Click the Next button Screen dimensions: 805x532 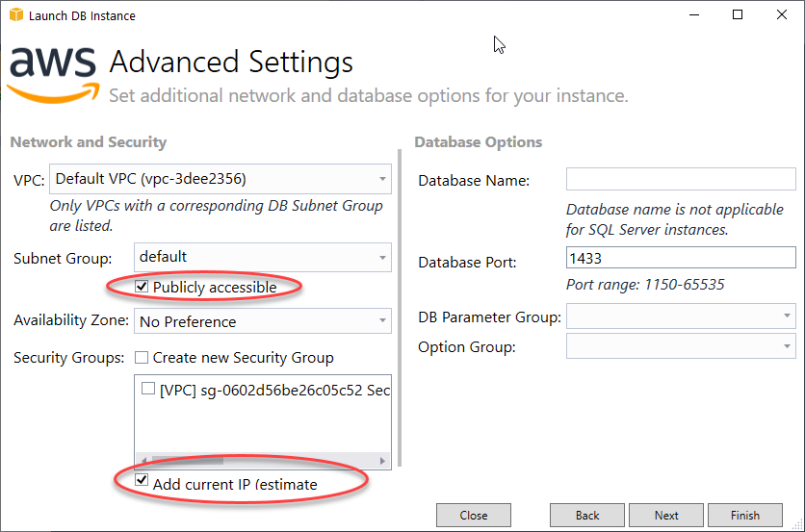666,515
